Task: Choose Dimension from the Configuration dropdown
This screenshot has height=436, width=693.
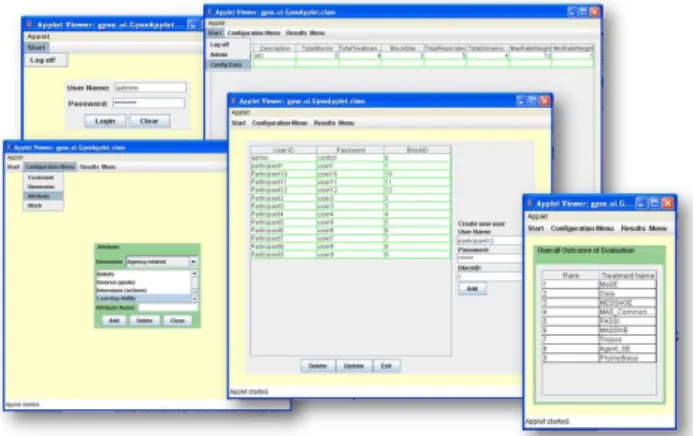Action: pos(41,187)
